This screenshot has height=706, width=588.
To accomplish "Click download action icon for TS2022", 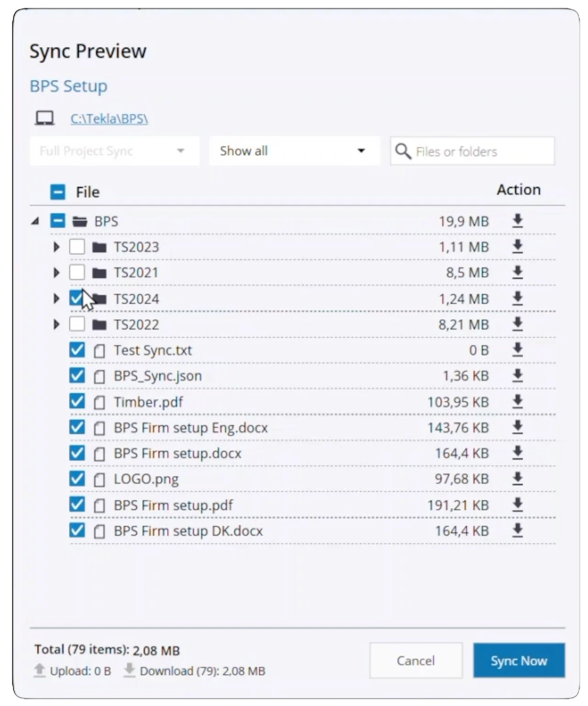I will (x=517, y=324).
